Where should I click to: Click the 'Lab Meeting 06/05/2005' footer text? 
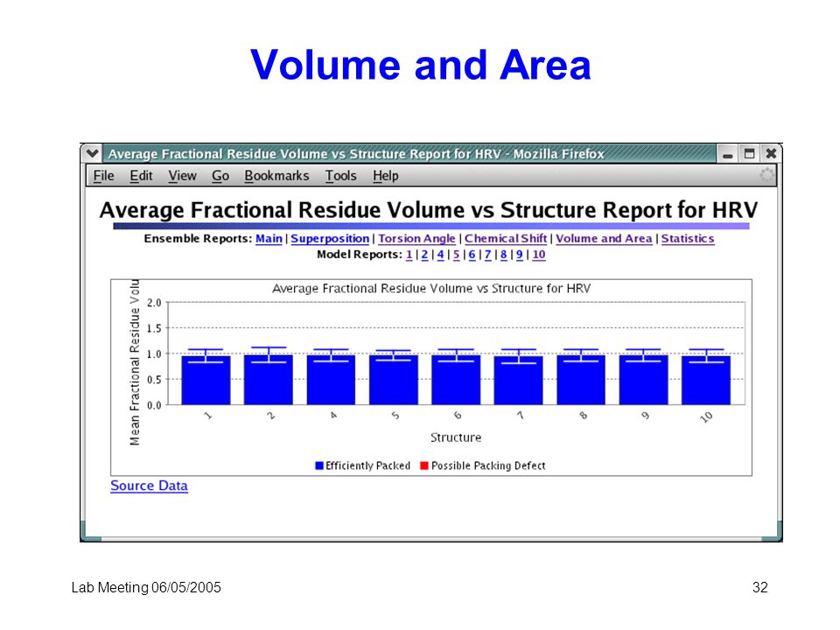[x=146, y=588]
